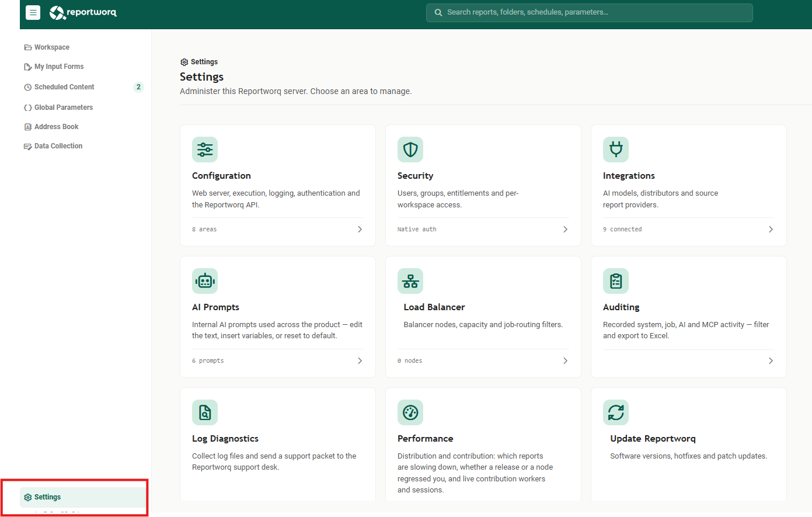Image resolution: width=812 pixels, height=517 pixels.
Task: Expand Integrations card chevron arrow
Action: coord(771,230)
